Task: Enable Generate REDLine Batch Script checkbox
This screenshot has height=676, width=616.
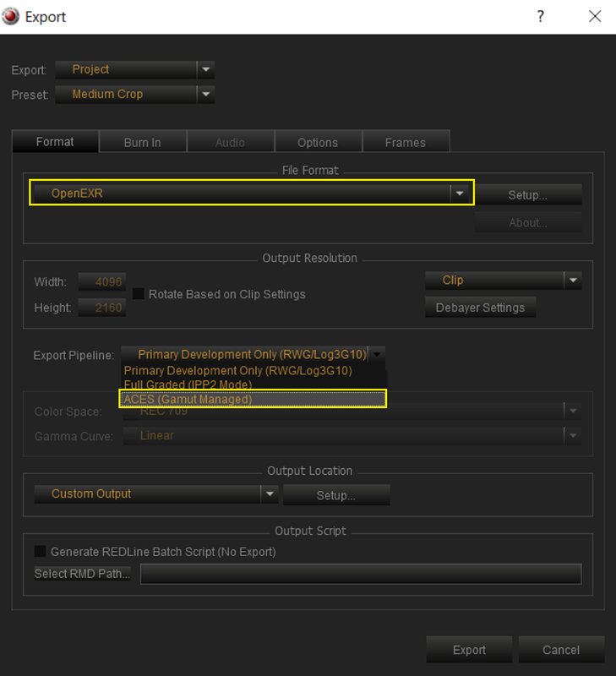Action: (x=40, y=551)
